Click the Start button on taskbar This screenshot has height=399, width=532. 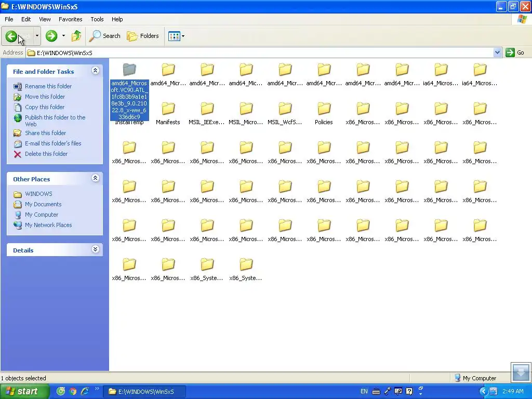coord(24,392)
